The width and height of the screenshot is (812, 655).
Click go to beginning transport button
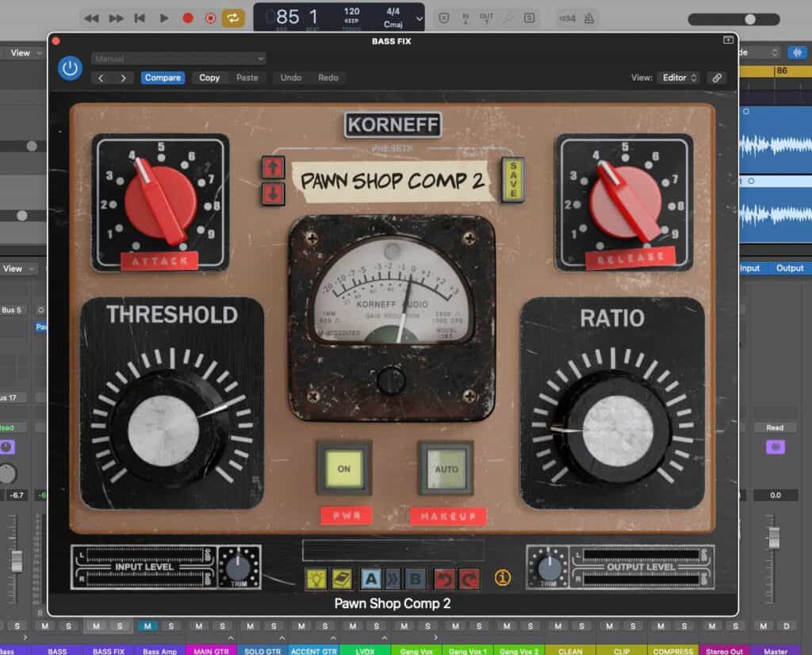click(140, 18)
